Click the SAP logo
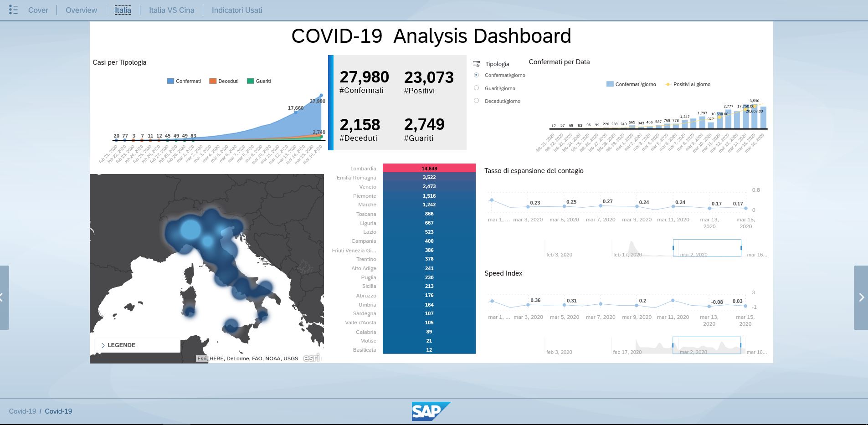The height and width of the screenshot is (425, 868). coord(431,411)
